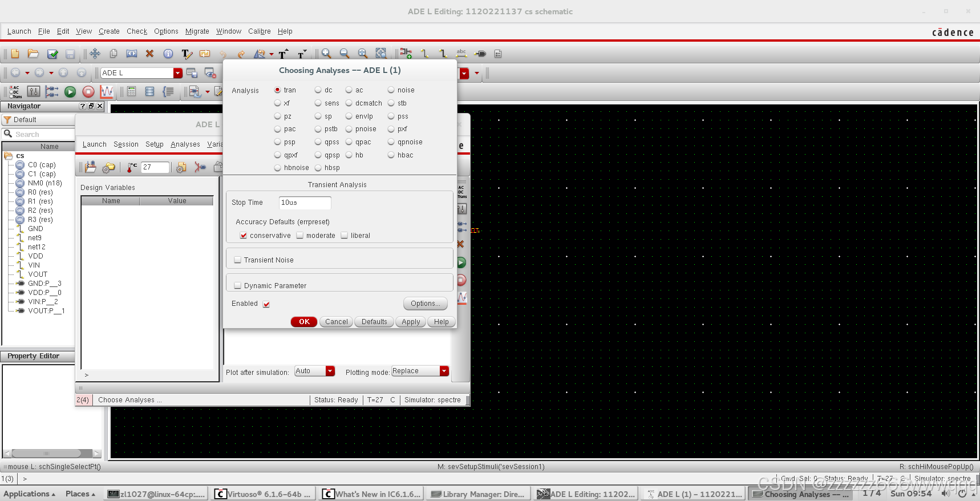Click the Create Pin icon
The height and width of the screenshot is (501, 980).
point(480,54)
